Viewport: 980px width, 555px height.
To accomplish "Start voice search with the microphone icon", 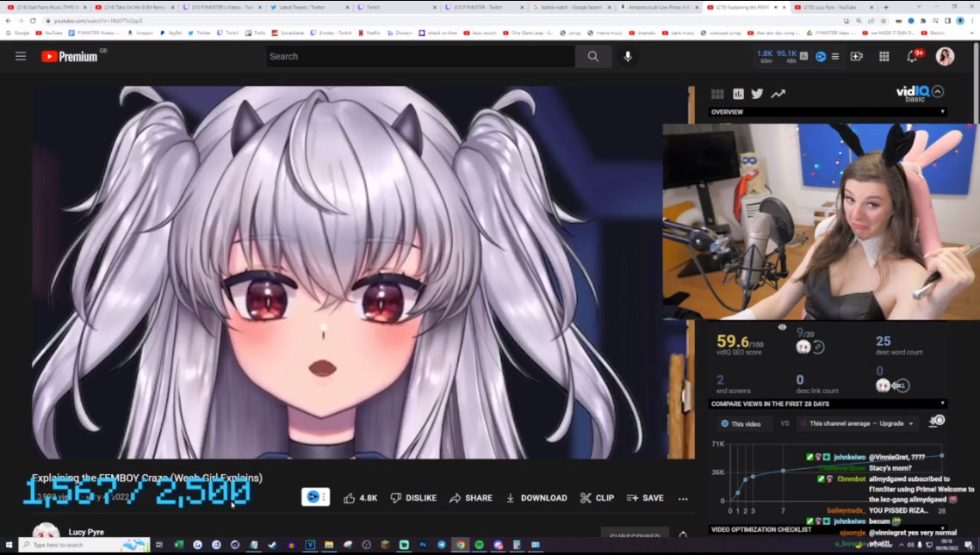I will pyautogui.click(x=628, y=56).
